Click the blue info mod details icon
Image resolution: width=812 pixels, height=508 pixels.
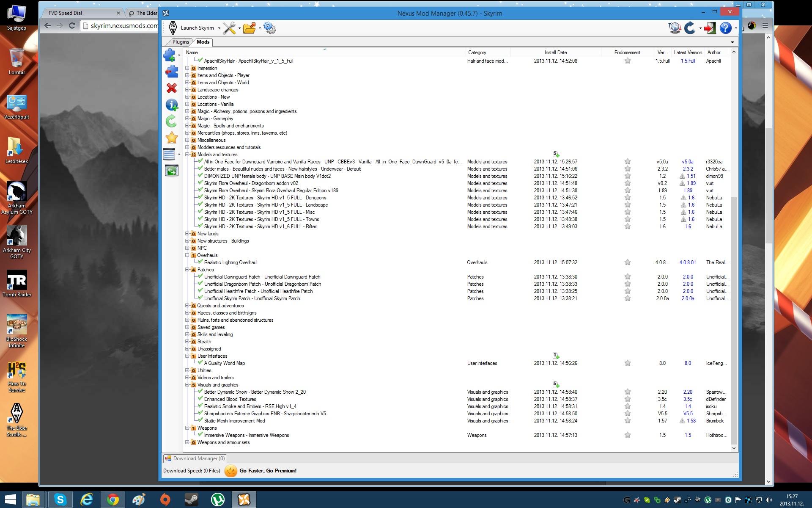click(x=171, y=105)
